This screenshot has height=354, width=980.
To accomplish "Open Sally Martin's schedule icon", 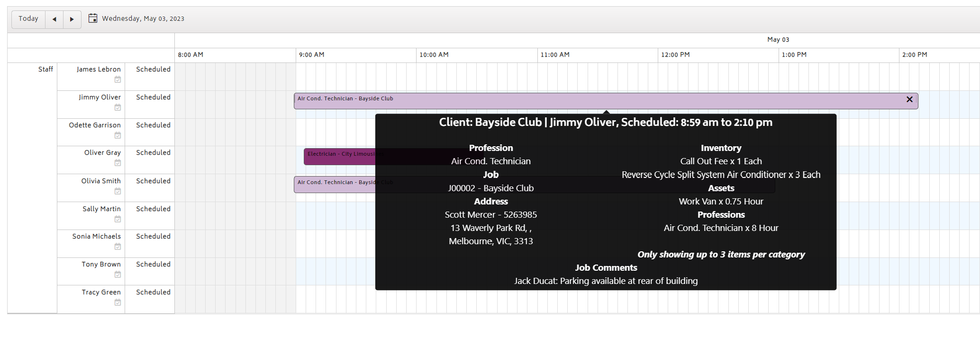I will point(118,219).
